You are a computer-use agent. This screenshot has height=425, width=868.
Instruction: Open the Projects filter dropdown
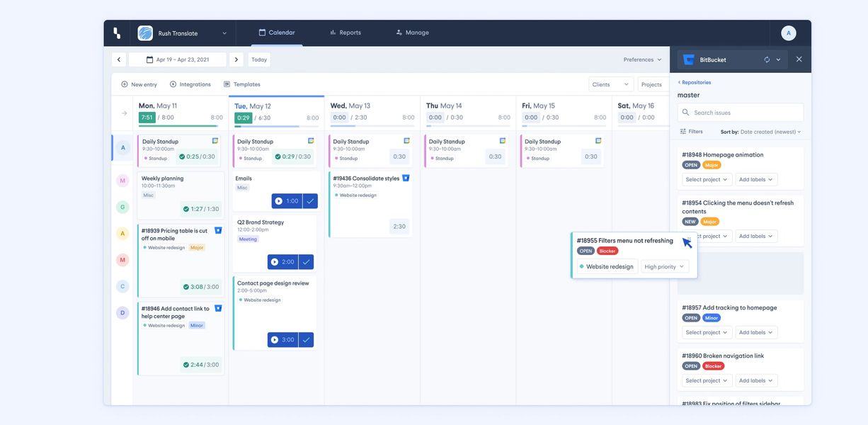pyautogui.click(x=653, y=84)
